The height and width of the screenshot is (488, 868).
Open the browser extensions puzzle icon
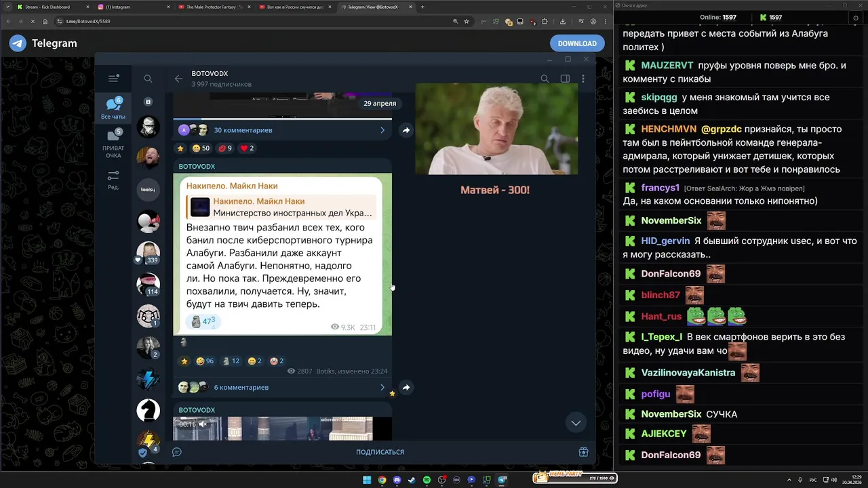pyautogui.click(x=545, y=21)
